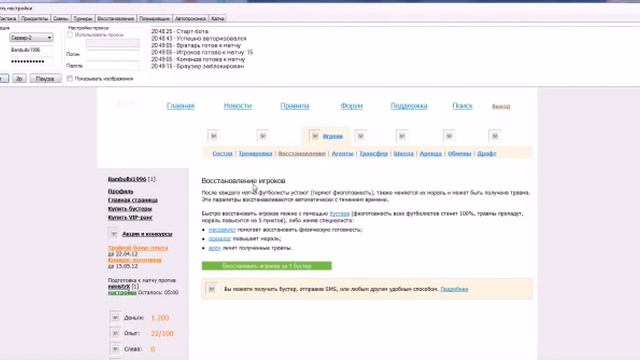Click the Пауза button

pos(45,78)
